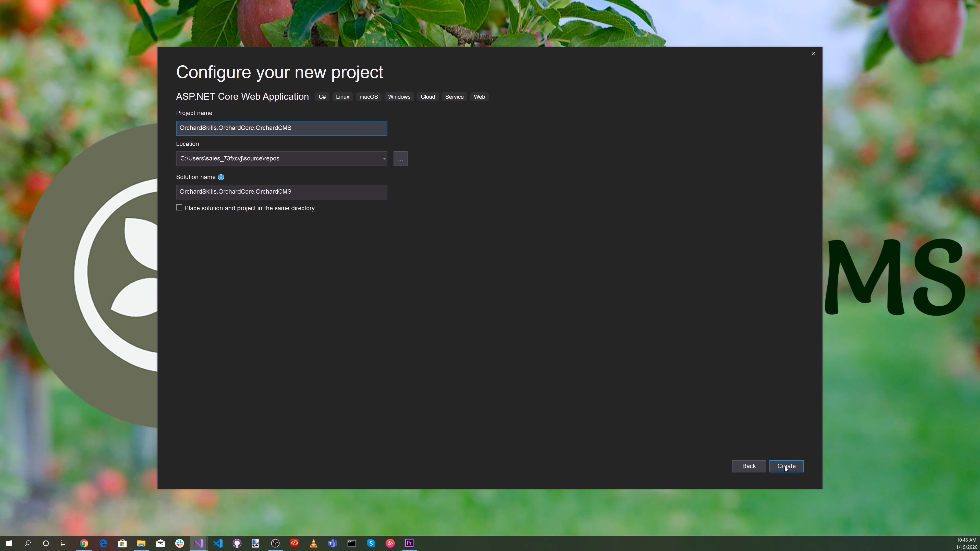Open the Mail app on the taskbar
This screenshot has height=551, width=980.
click(161, 543)
